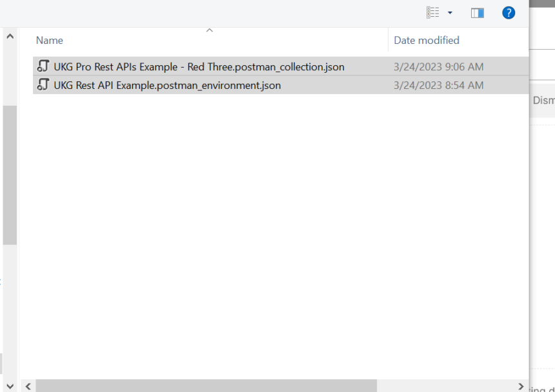Click the left arrow of the horizontal scrollbar

tap(28, 386)
